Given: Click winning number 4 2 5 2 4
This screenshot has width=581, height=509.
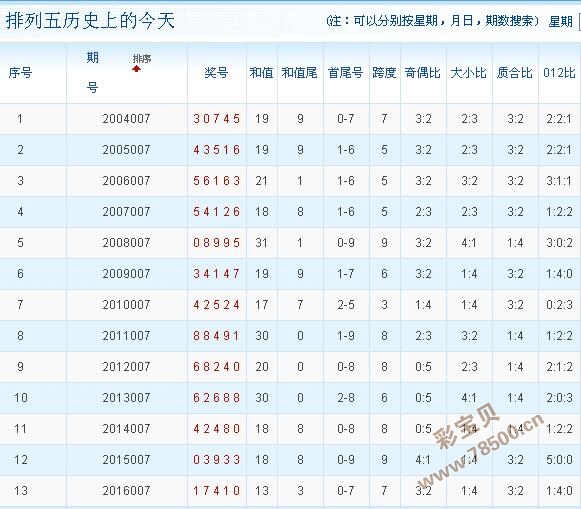Looking at the screenshot, I should point(217,305).
